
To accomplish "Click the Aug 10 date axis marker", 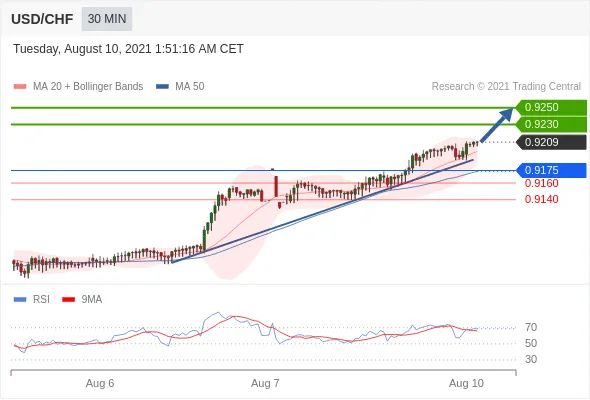I will tap(466, 383).
